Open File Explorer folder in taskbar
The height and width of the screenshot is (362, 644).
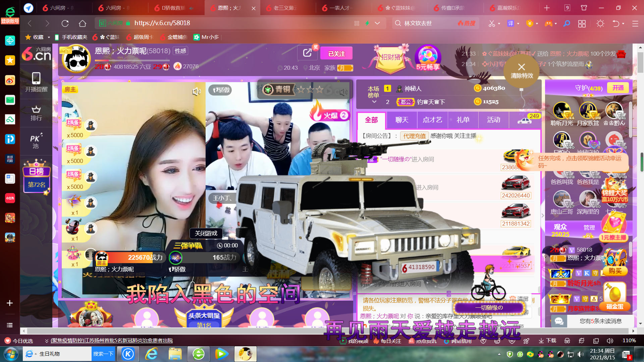(x=175, y=354)
